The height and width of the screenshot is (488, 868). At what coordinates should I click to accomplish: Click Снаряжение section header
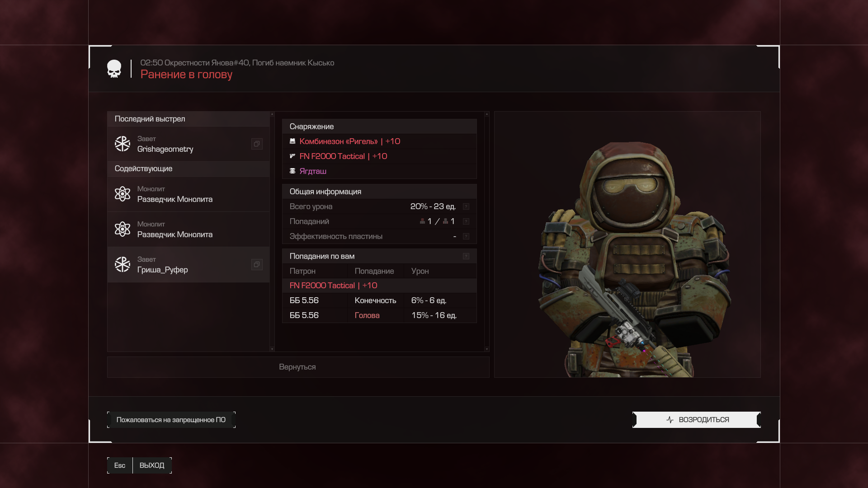point(379,127)
